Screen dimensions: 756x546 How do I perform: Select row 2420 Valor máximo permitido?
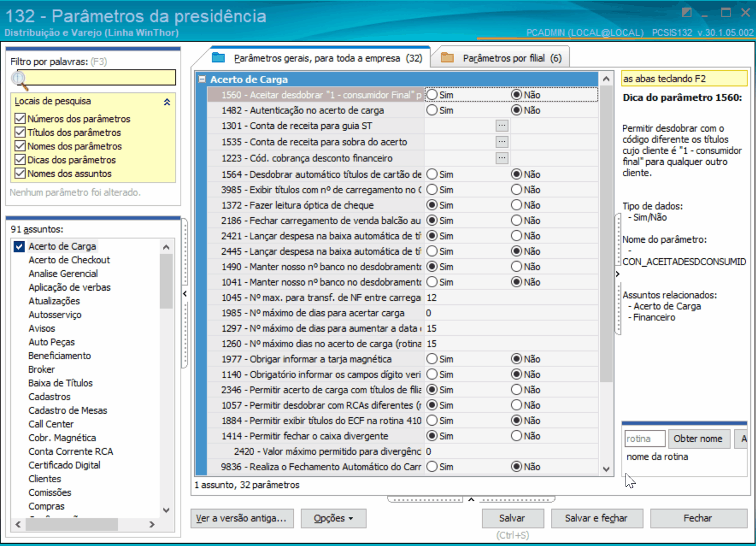click(x=402, y=451)
